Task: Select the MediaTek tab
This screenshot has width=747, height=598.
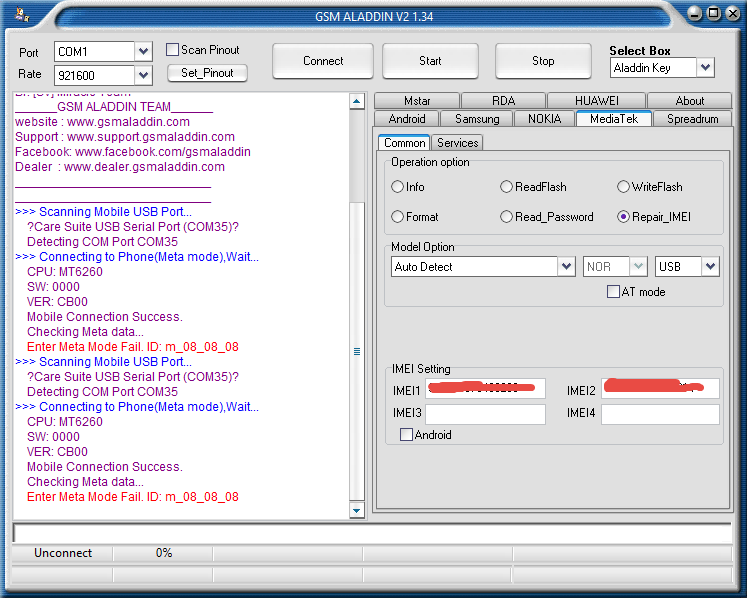Action: [614, 119]
